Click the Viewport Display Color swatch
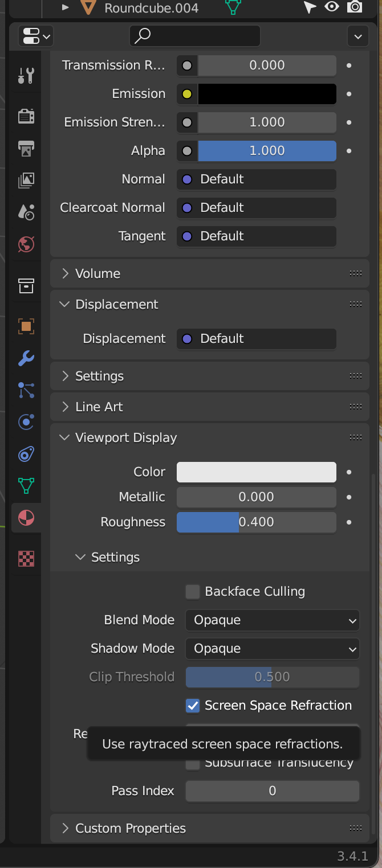The image size is (382, 868). point(256,472)
